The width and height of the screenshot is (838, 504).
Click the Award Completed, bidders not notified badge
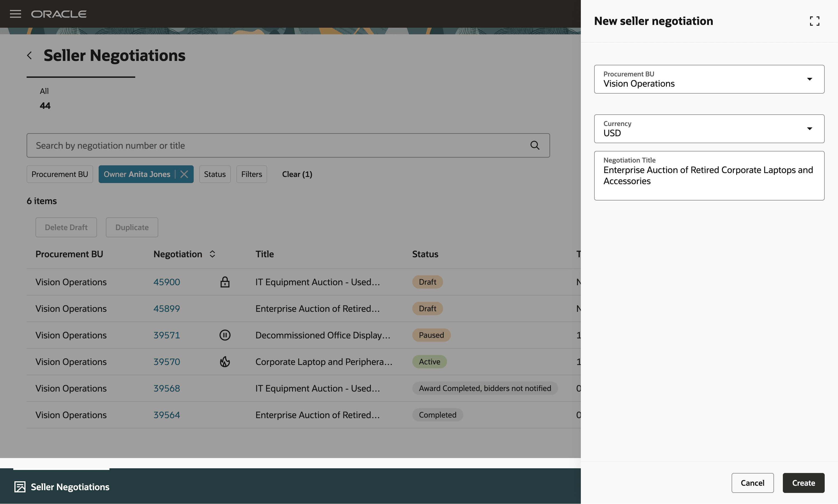pyautogui.click(x=485, y=388)
